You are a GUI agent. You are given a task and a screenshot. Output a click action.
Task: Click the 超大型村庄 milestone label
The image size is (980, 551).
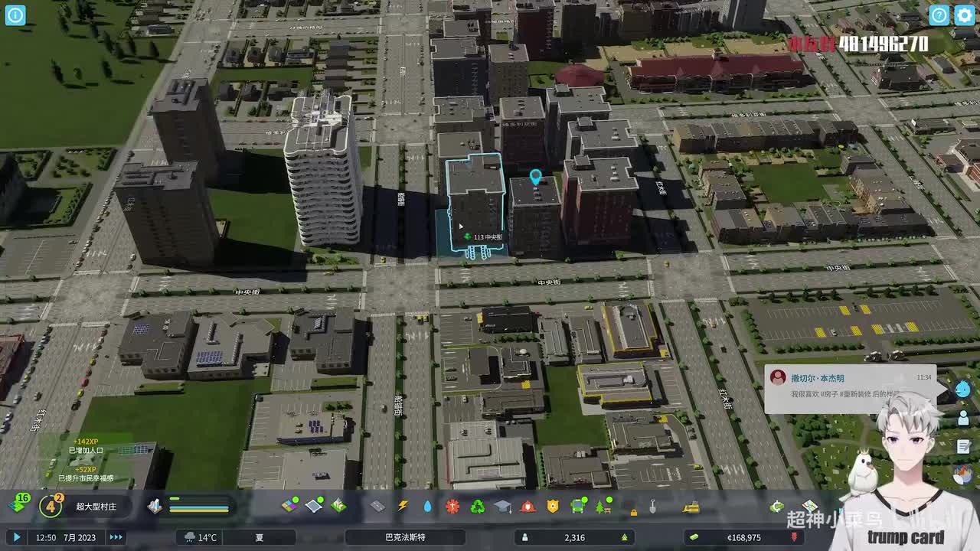pos(96,506)
